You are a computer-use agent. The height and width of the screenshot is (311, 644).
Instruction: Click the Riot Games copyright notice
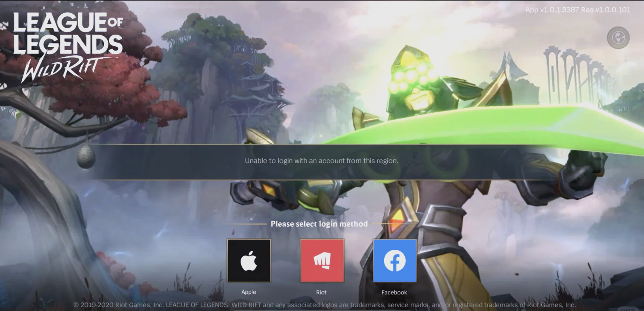click(325, 305)
